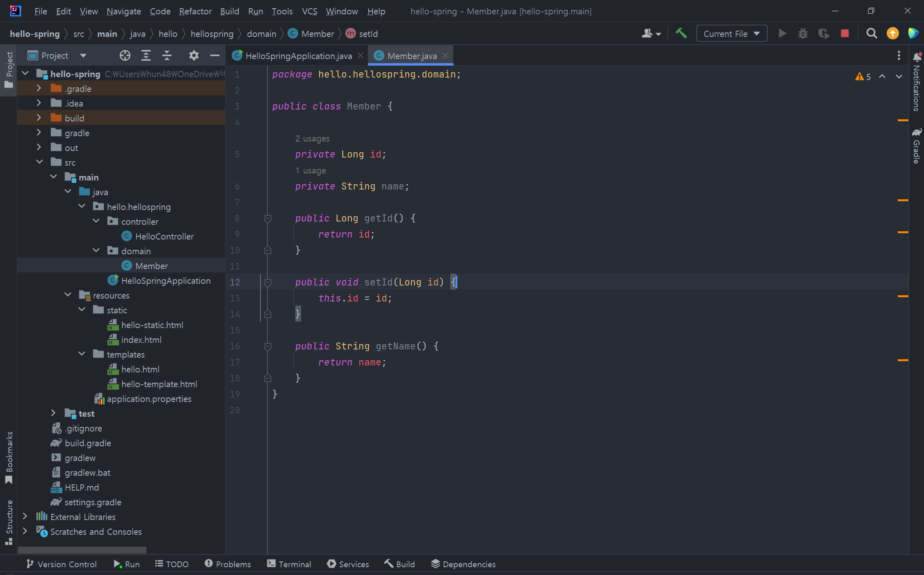Switch to HelloSpringApplication.java tab

298,56
